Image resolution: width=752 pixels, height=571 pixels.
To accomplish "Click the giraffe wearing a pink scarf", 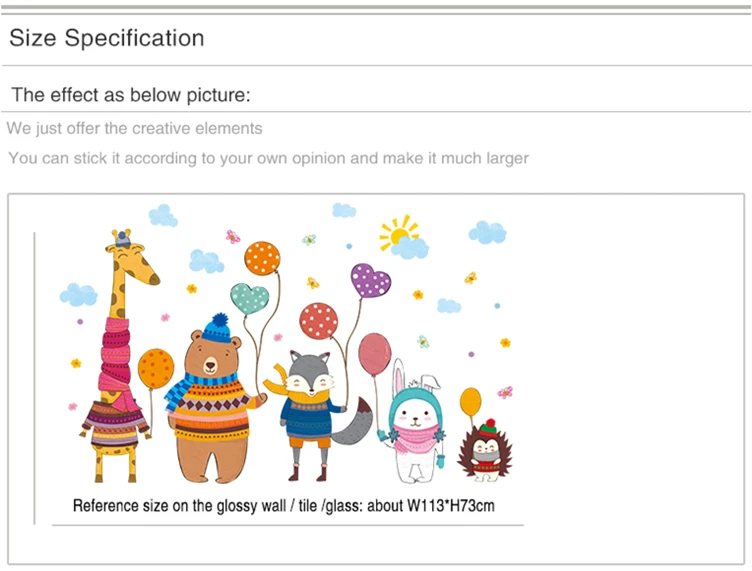I will click(x=118, y=356).
